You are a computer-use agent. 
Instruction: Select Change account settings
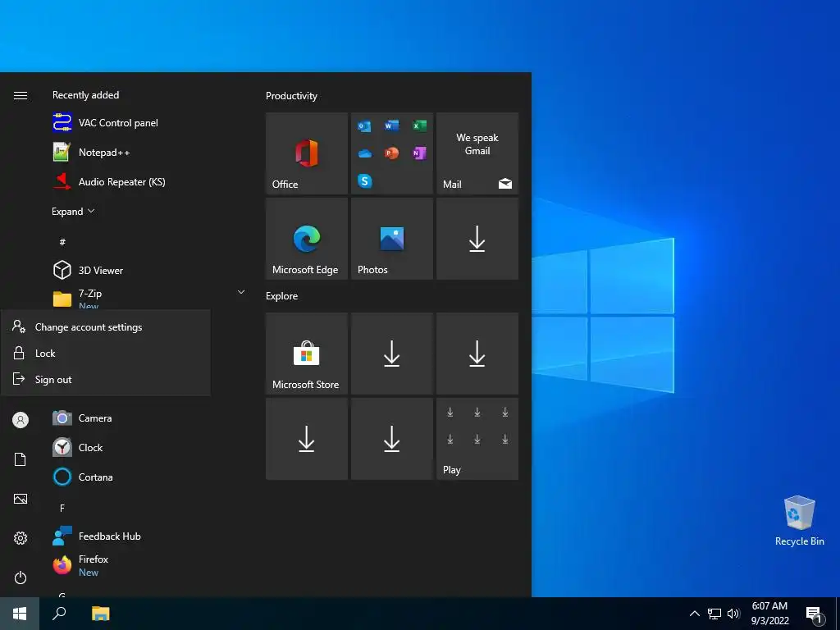106,326
